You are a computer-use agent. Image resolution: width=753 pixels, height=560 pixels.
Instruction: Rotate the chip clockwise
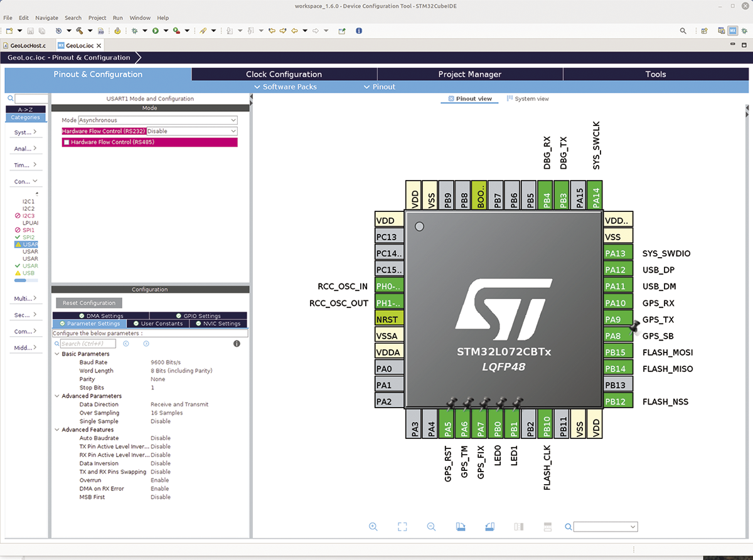click(x=460, y=527)
